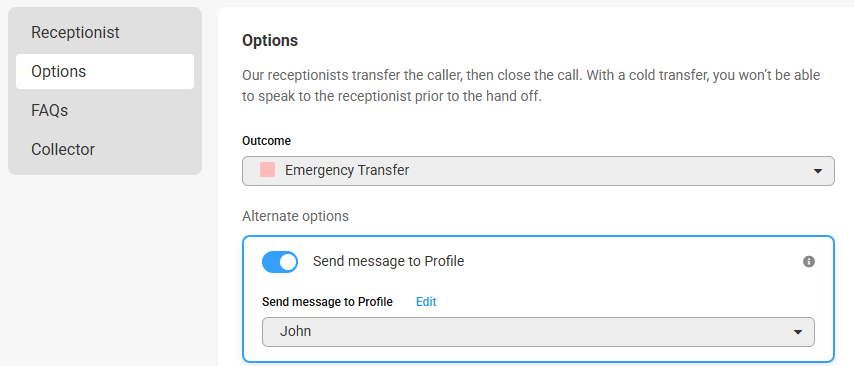Click the toggle label text Send message to Profile

pyautogui.click(x=388, y=261)
